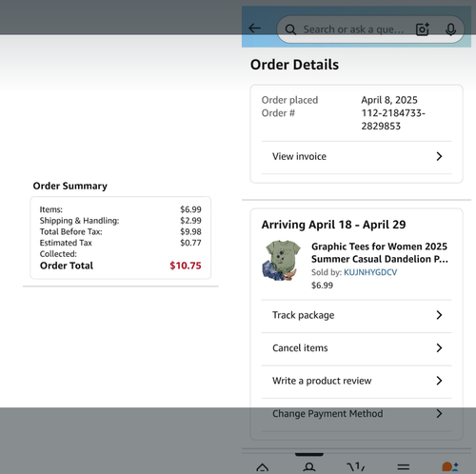Viewport: 476px width, 474px height.
Task: Expand the View invoice chevron
Action: click(439, 156)
